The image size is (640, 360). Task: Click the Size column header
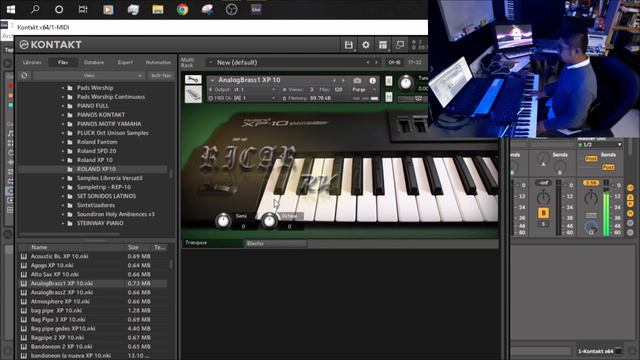coord(133,247)
